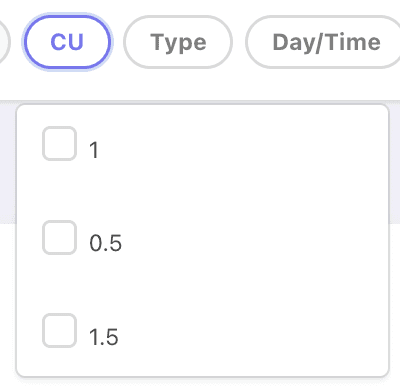The height and width of the screenshot is (388, 400).
Task: Expand the Day/Time filter pill
Action: [x=323, y=42]
